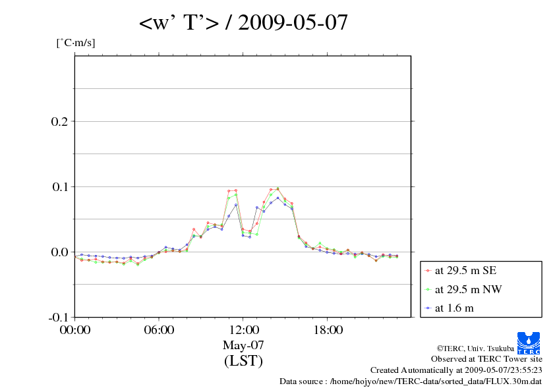Click the 0.1 y-axis label
This screenshot has width=555, height=392.
pyautogui.click(x=59, y=186)
